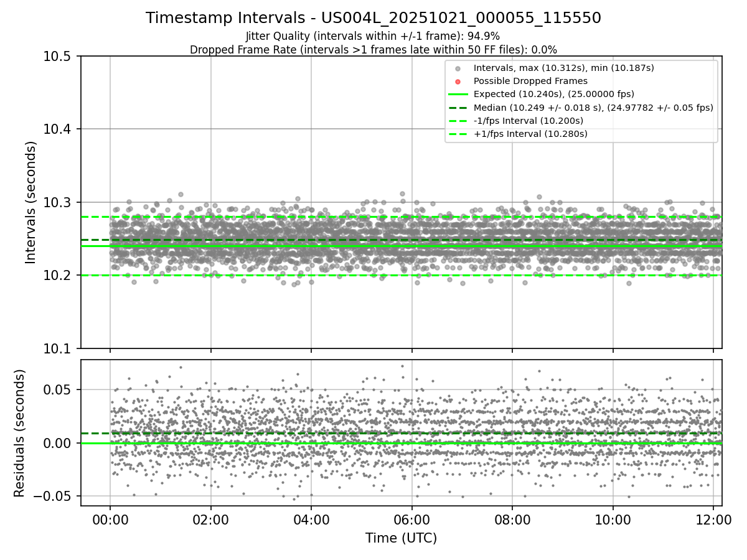Screen dimensions: 747x560
Task: Select the legend entry 'Expected (10.240s), (25.00000 fps)'
Action: pos(554,94)
